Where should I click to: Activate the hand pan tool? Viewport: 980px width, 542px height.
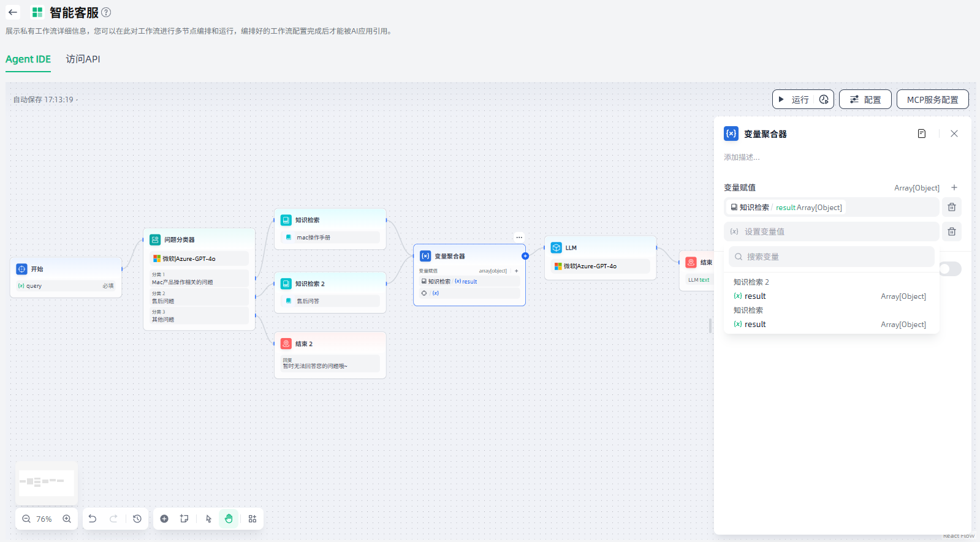229,519
